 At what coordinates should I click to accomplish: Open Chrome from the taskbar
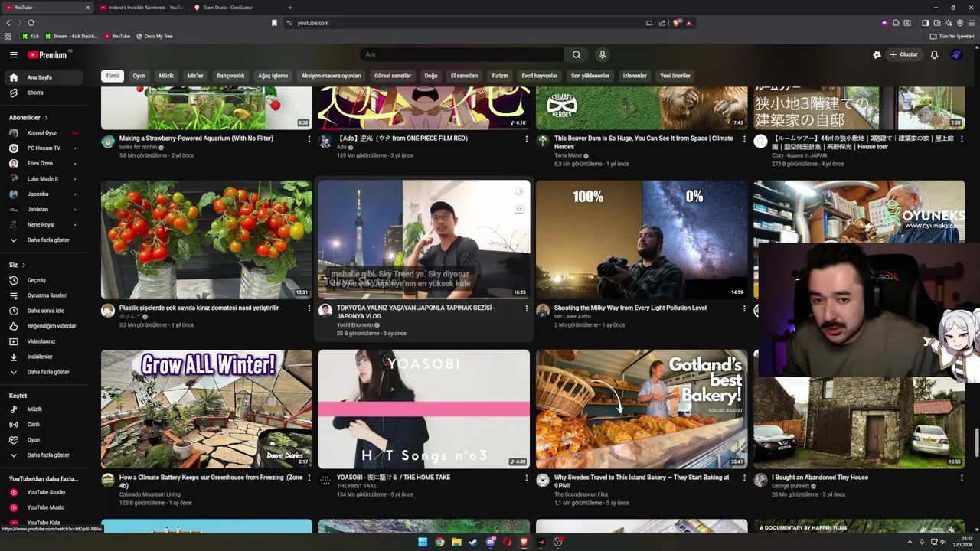[439, 542]
